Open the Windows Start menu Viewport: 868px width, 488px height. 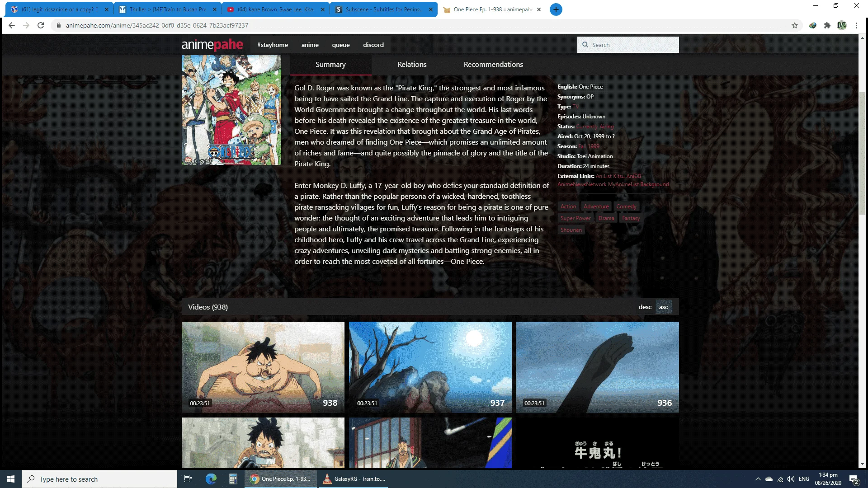(x=11, y=479)
